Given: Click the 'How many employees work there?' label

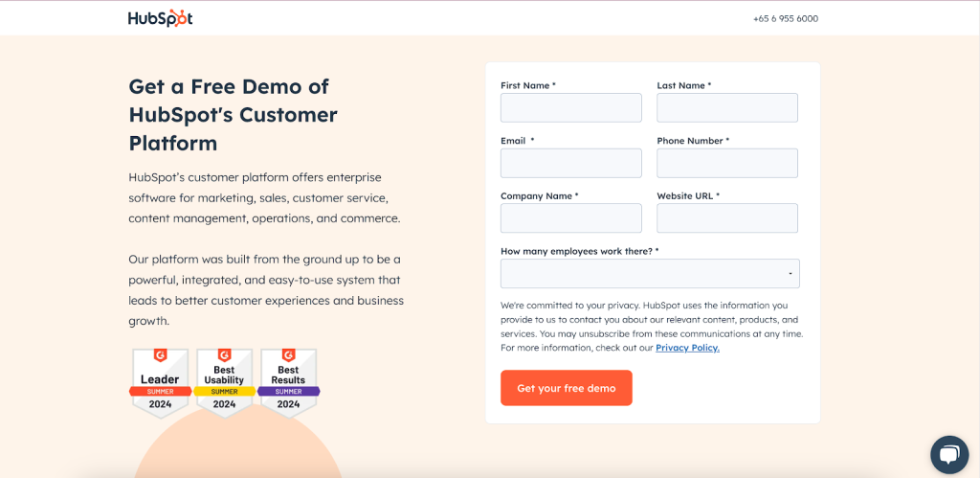Looking at the screenshot, I should pyautogui.click(x=579, y=251).
